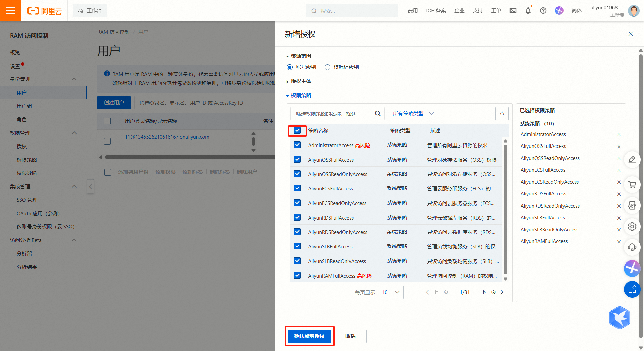Collapse the 权限管理 sidebar group
This screenshot has height=351, width=644.
[x=74, y=133]
